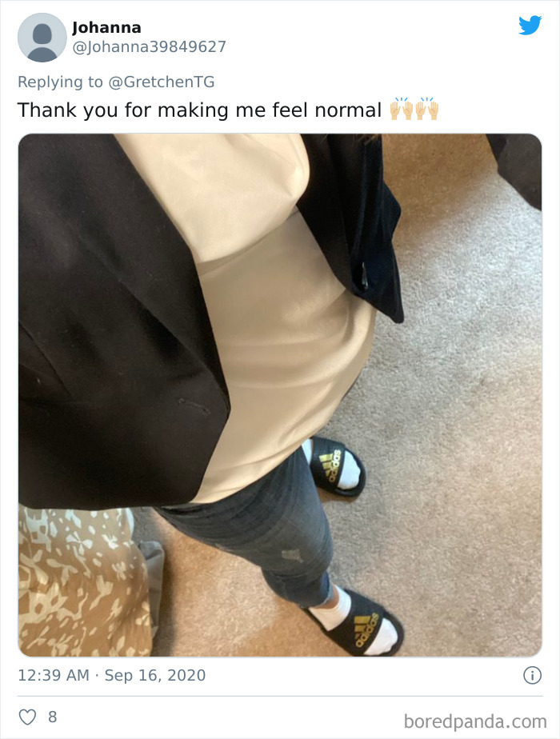Select the 'Thank you for making me feel normal' text
Screen dimensions: 560x739
199,110
